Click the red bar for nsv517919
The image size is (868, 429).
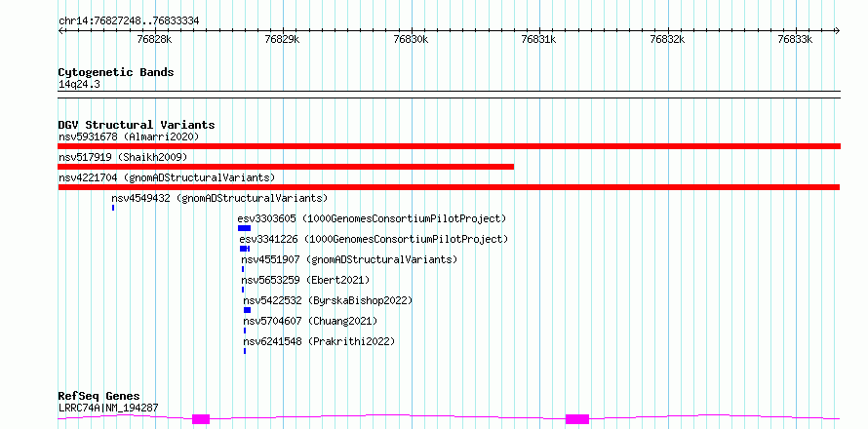tap(286, 167)
